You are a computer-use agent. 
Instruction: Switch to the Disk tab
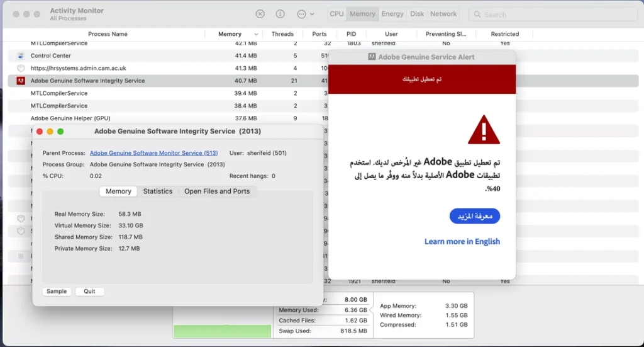pos(417,14)
